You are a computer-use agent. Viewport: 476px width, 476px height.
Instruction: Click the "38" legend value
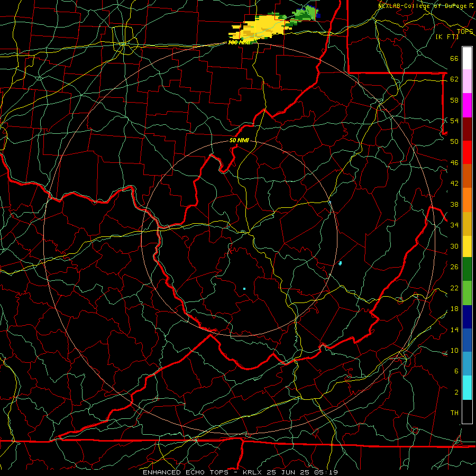point(454,204)
